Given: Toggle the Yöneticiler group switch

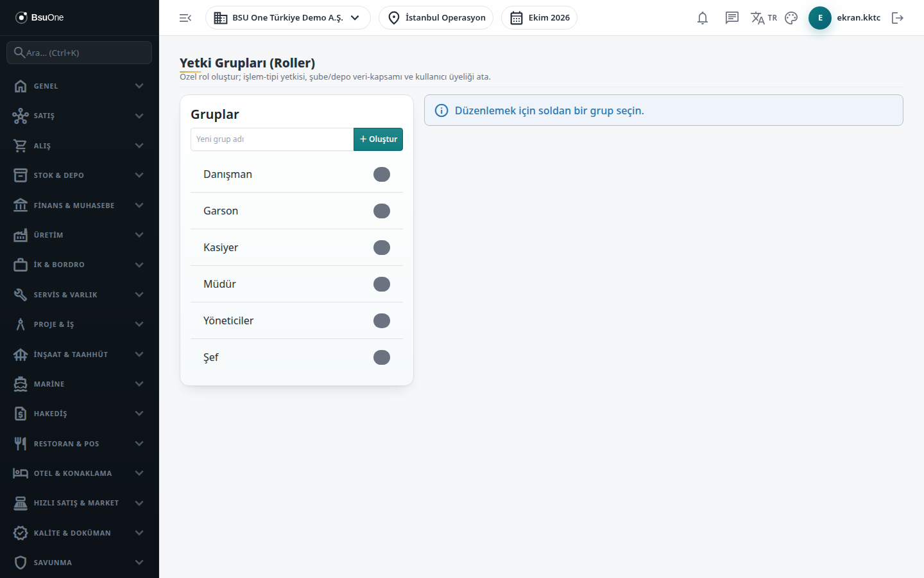Looking at the screenshot, I should [x=382, y=321].
